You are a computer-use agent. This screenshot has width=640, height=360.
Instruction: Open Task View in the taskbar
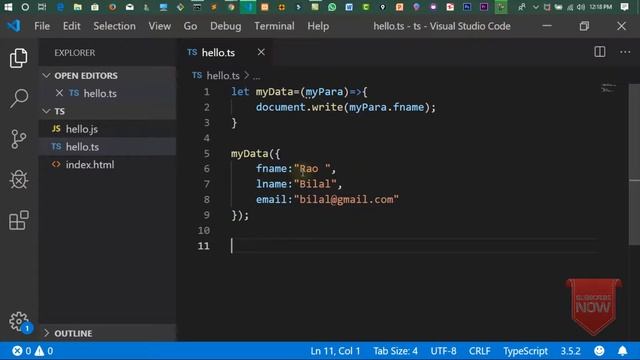tap(42, 7)
